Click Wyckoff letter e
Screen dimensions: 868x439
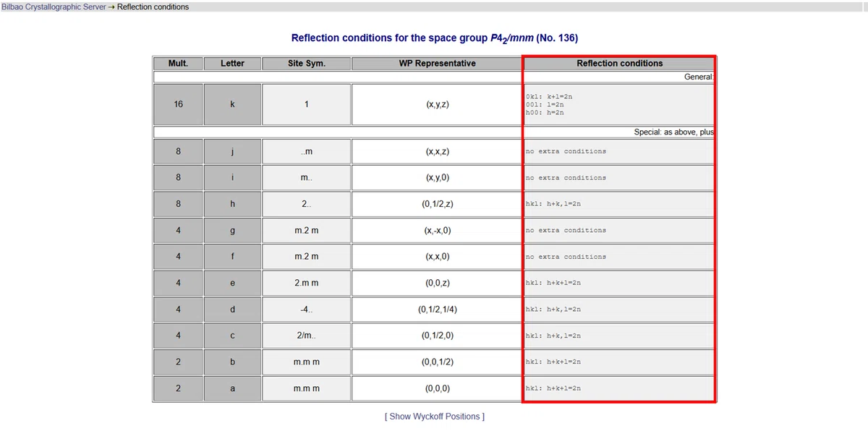click(232, 284)
